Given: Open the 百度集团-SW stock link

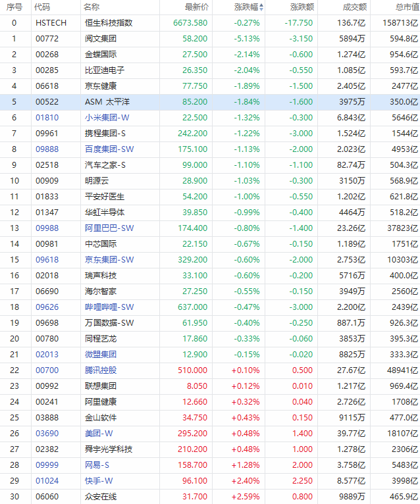Looking at the screenshot, I should pos(109,149).
